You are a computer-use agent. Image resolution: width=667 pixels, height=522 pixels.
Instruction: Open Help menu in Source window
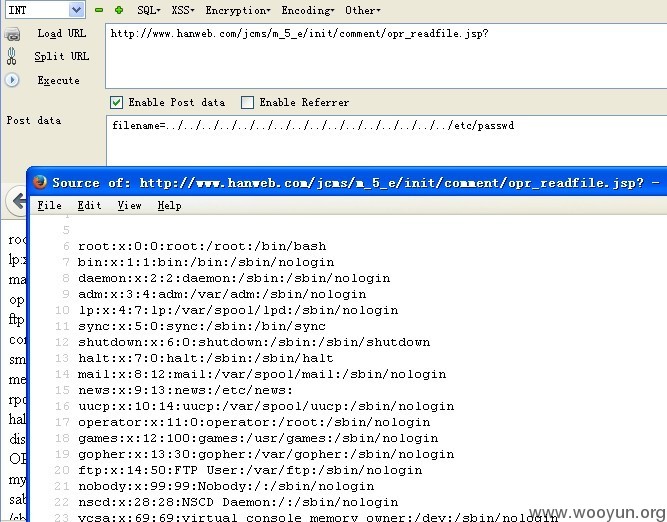click(x=169, y=205)
